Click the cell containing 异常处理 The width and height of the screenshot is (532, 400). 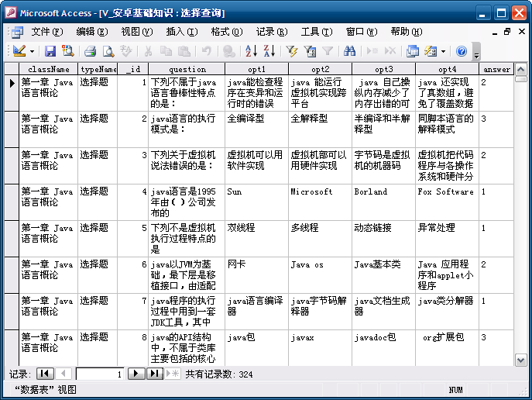[447, 239]
